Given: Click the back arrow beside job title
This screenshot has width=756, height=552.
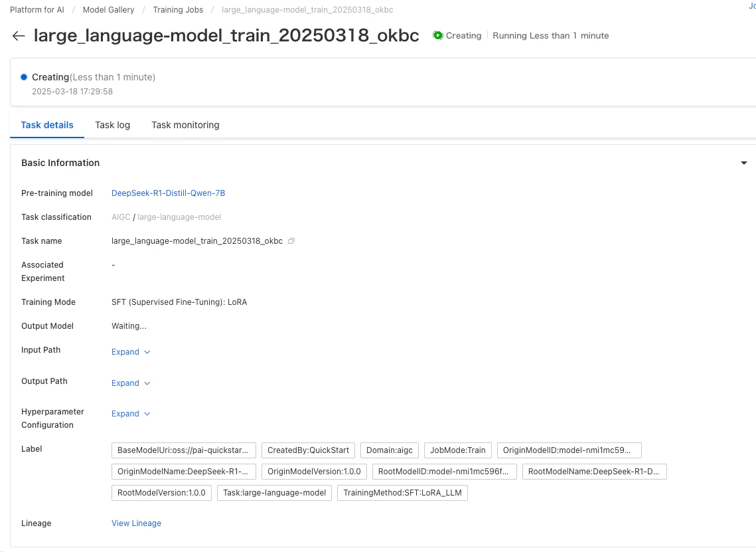Looking at the screenshot, I should (19, 36).
